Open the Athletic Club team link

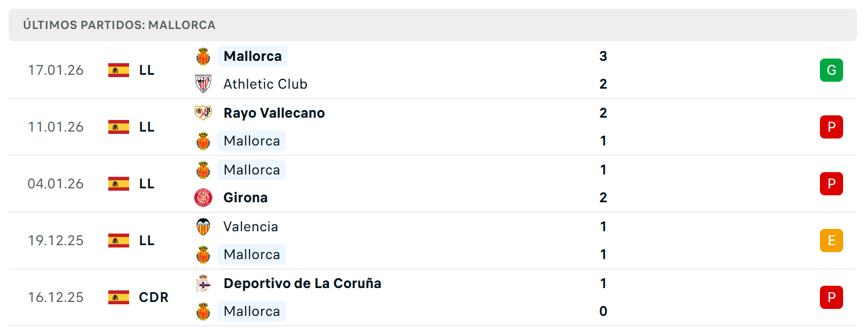(265, 84)
